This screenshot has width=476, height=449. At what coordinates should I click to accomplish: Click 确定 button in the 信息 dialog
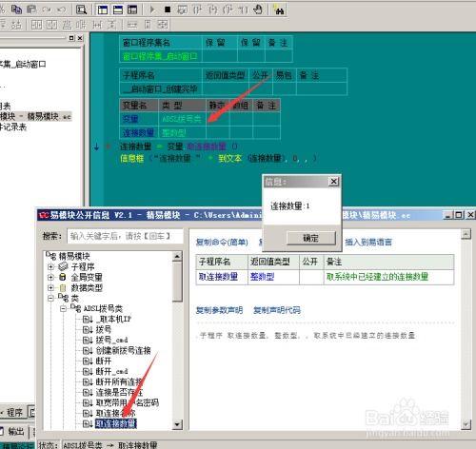pos(310,238)
